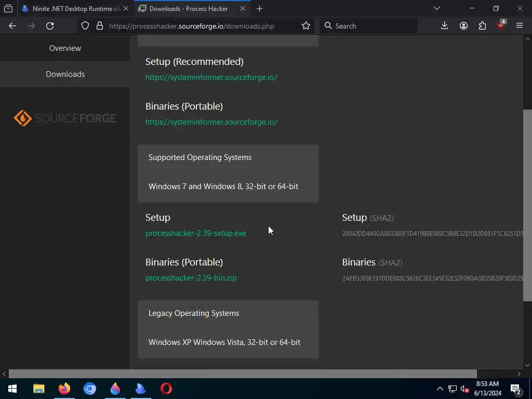Reload the current page

[x=50, y=26]
